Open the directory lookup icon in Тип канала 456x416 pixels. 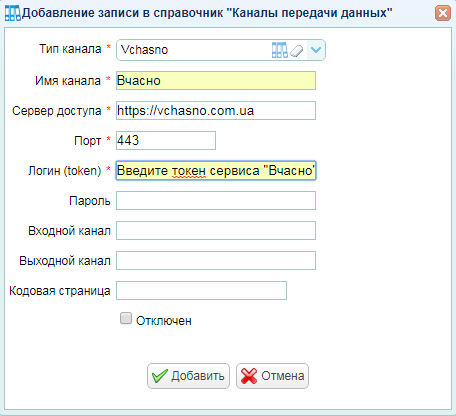279,50
